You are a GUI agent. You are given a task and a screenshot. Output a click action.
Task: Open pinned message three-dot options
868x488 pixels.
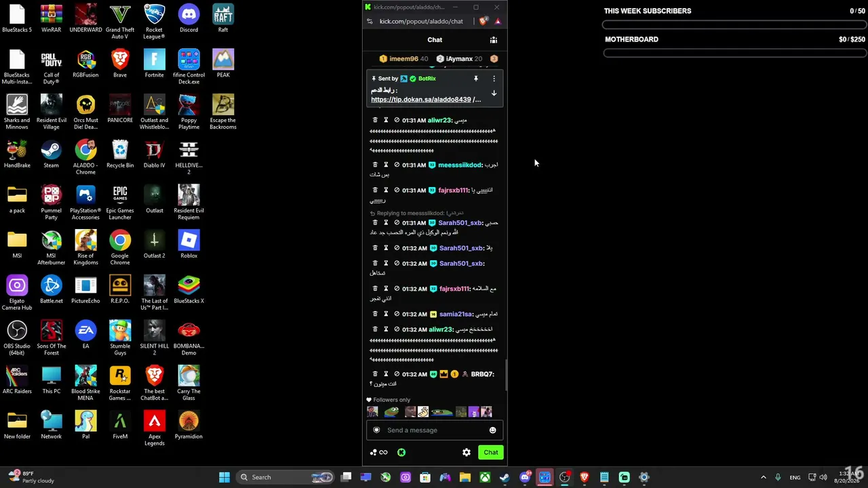click(494, 79)
